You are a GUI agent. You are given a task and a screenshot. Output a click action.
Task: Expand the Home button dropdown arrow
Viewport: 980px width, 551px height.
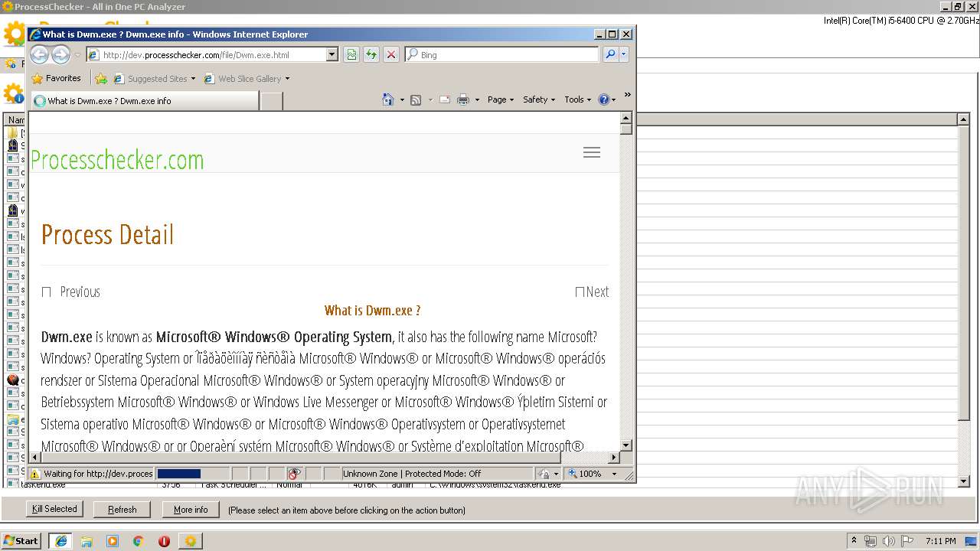(x=402, y=99)
